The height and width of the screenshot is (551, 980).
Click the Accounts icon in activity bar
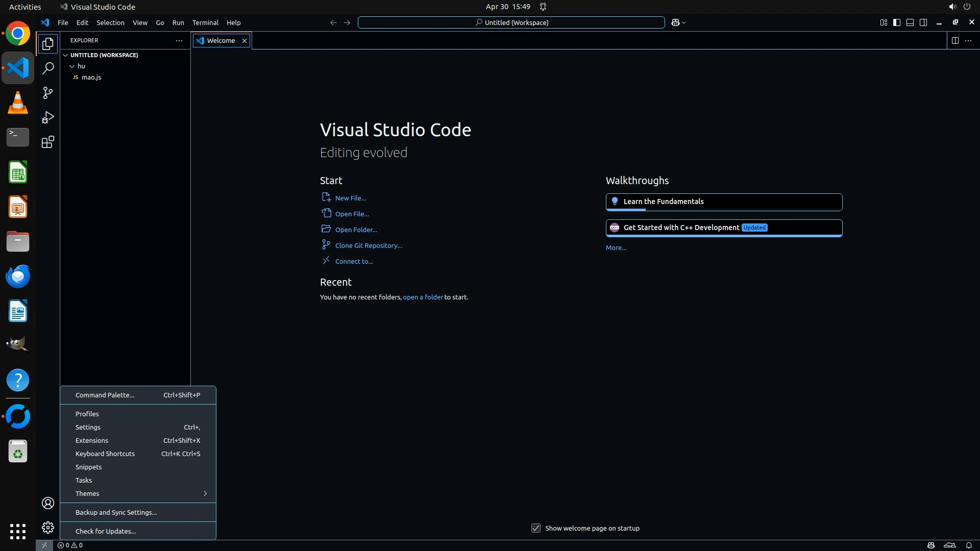[48, 503]
